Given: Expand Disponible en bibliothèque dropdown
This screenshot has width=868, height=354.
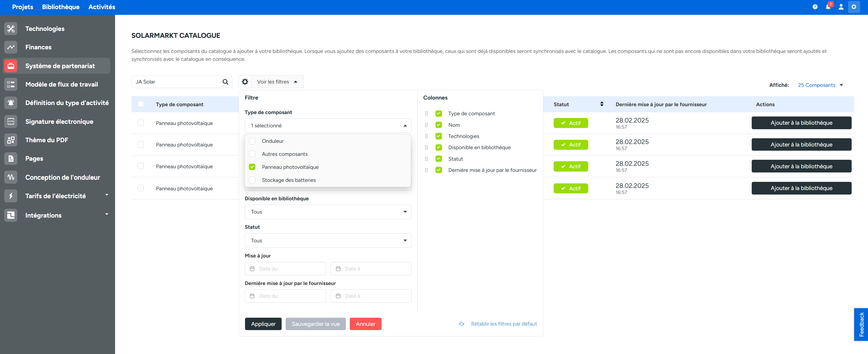Looking at the screenshot, I should pos(327,212).
